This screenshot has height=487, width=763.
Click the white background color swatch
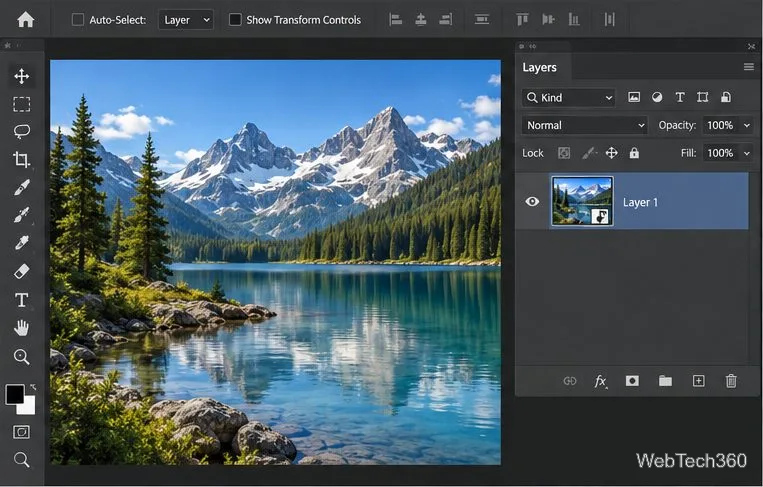29,408
